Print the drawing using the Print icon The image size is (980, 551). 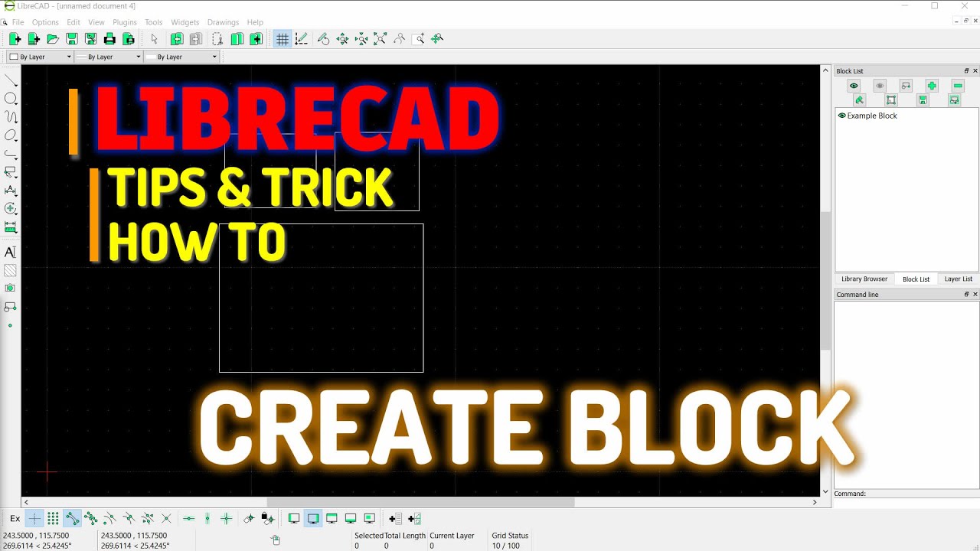pyautogui.click(x=109, y=39)
